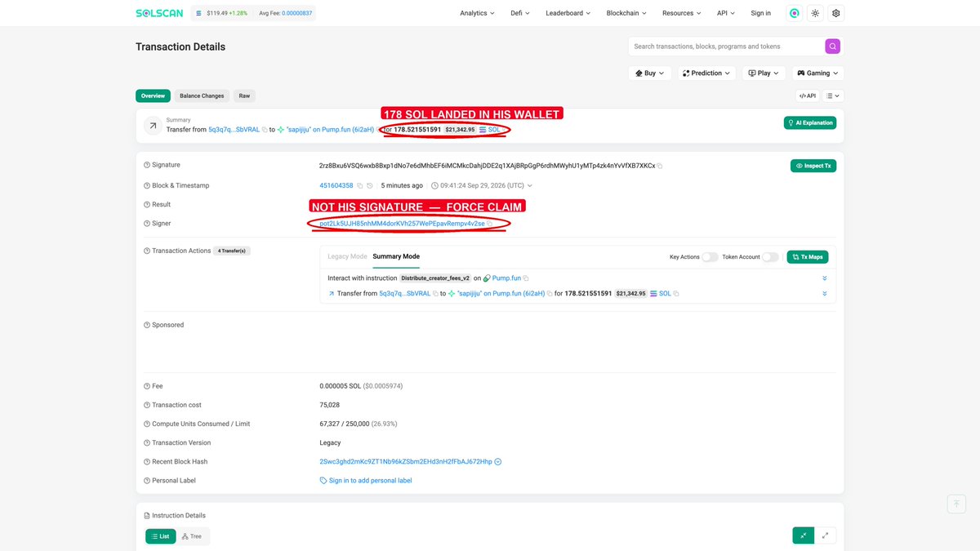Toggle the Token Account switch
This screenshot has width=980, height=551.
(x=771, y=257)
